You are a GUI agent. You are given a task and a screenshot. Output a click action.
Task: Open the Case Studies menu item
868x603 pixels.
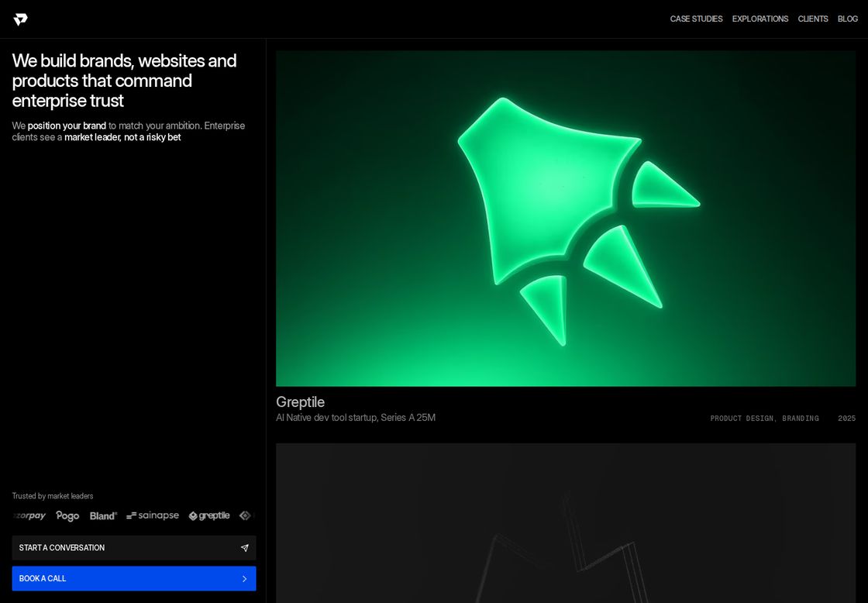(696, 19)
